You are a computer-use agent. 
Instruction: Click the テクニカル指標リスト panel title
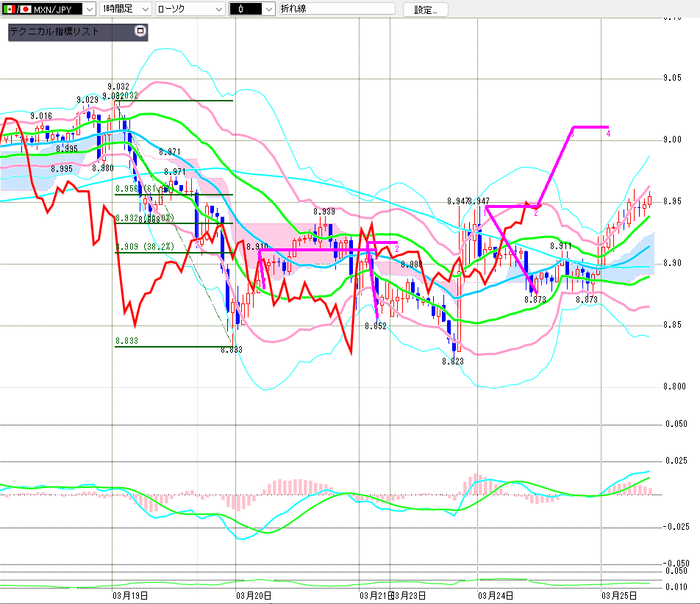pos(55,32)
